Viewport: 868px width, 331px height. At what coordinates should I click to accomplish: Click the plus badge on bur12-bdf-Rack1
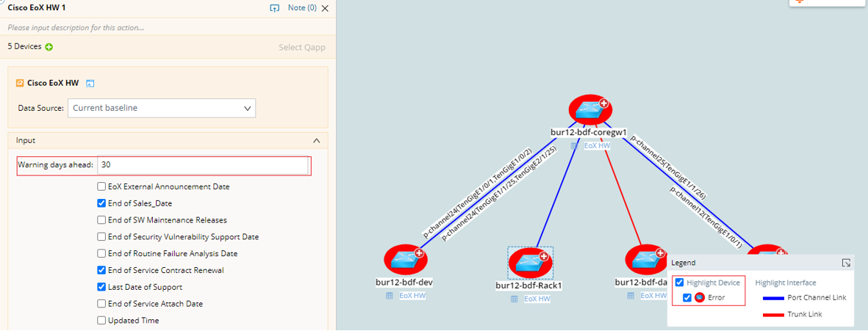[x=544, y=256]
